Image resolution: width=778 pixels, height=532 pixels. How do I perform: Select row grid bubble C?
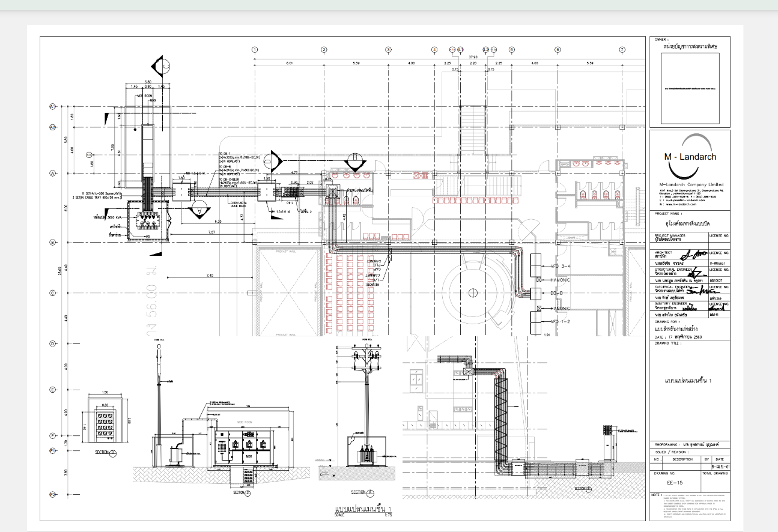pyautogui.click(x=52, y=293)
